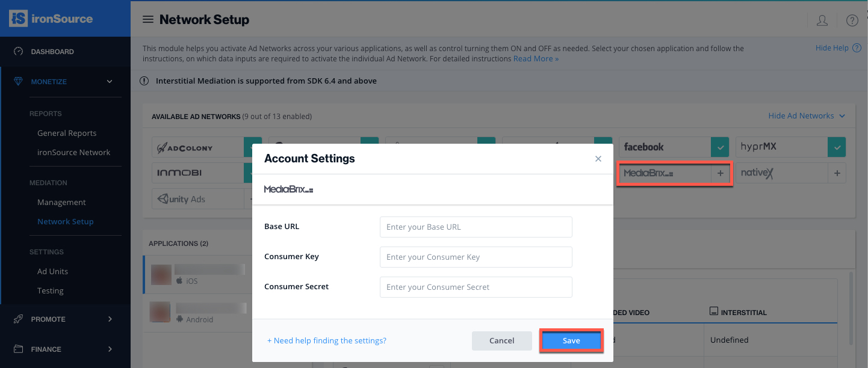
Task: Save the MediaBrix account settings
Action: [x=571, y=340]
